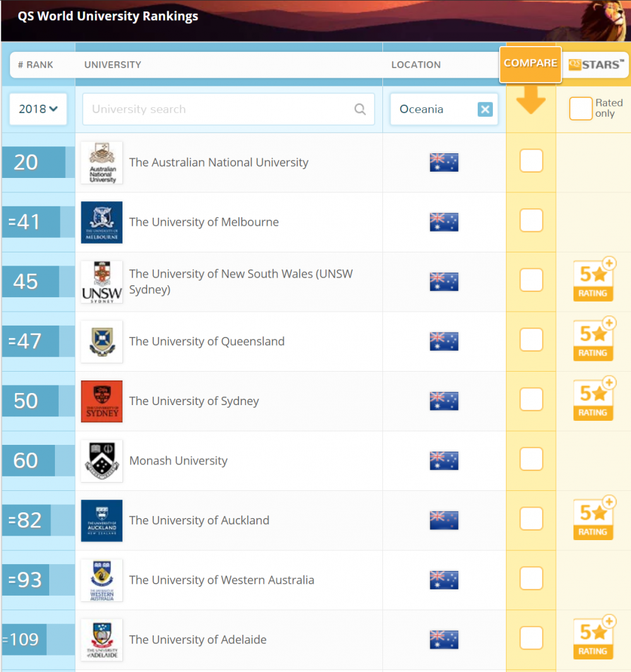
Task: Click the University of Sydney red logo
Action: pyautogui.click(x=102, y=401)
